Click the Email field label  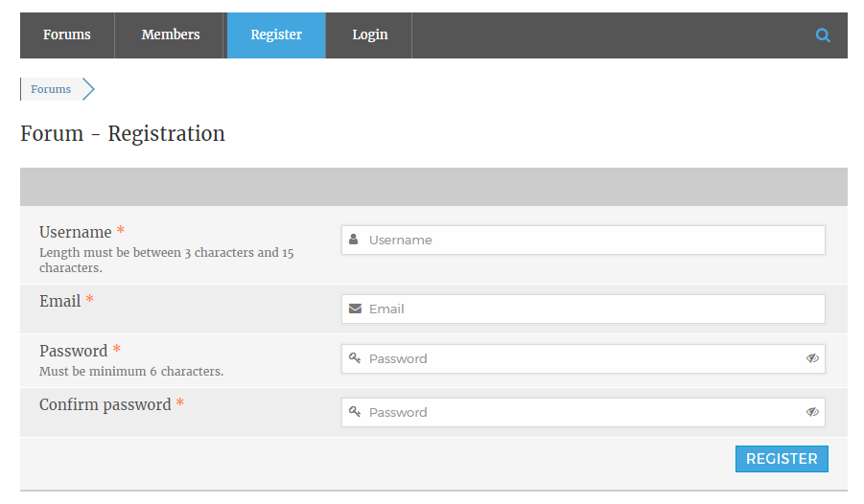click(x=59, y=301)
